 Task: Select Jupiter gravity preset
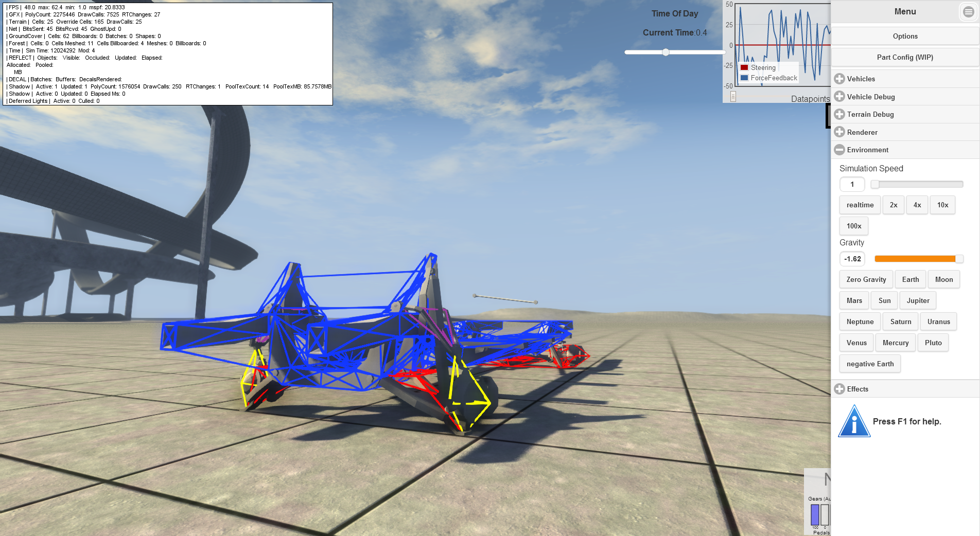click(x=918, y=300)
